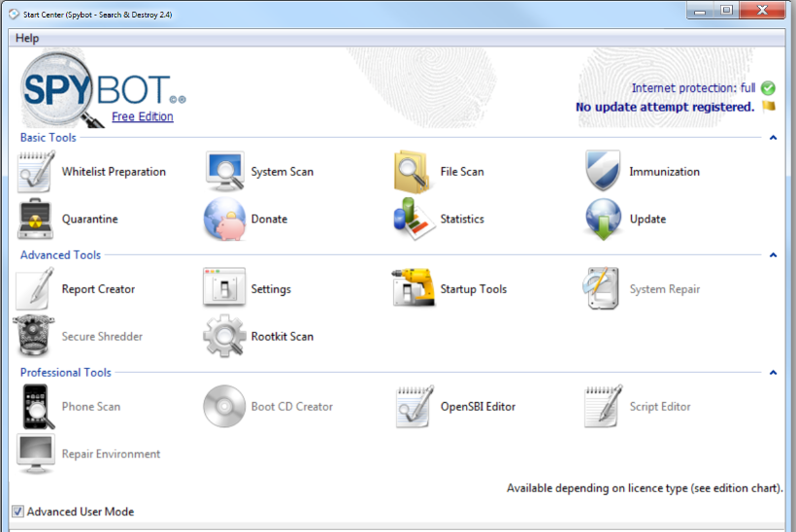This screenshot has height=532, width=796.
Task: Click the 'Professional Tools' section heading
Action: pos(65,372)
